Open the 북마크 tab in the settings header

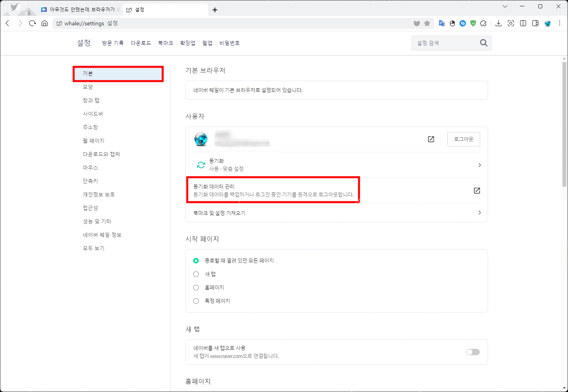[165, 43]
